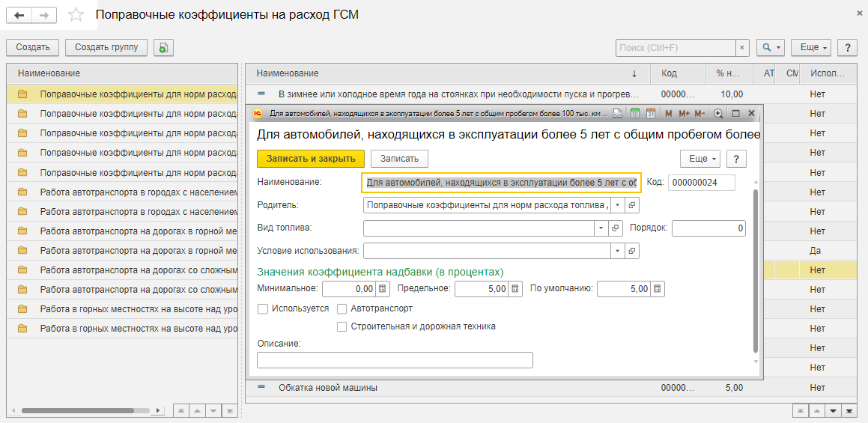Open help in the dialog form
Viewport: 868px width, 423px height.
(736, 159)
